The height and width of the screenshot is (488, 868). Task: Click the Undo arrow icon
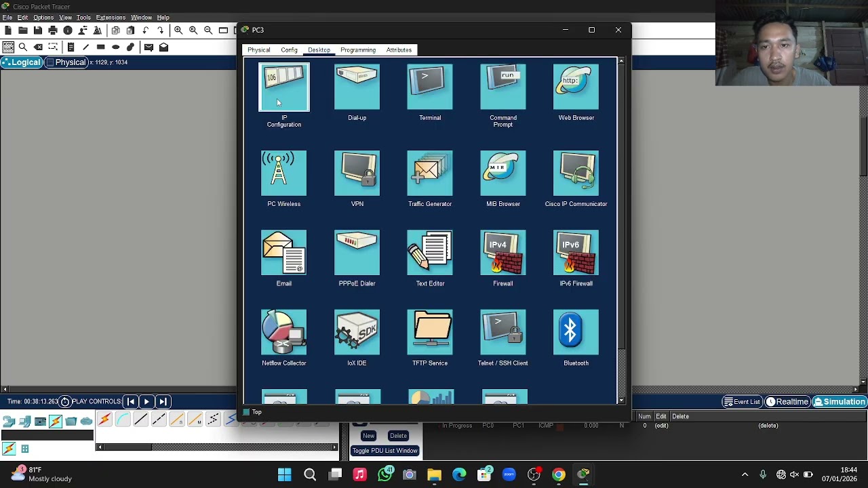[146, 30]
